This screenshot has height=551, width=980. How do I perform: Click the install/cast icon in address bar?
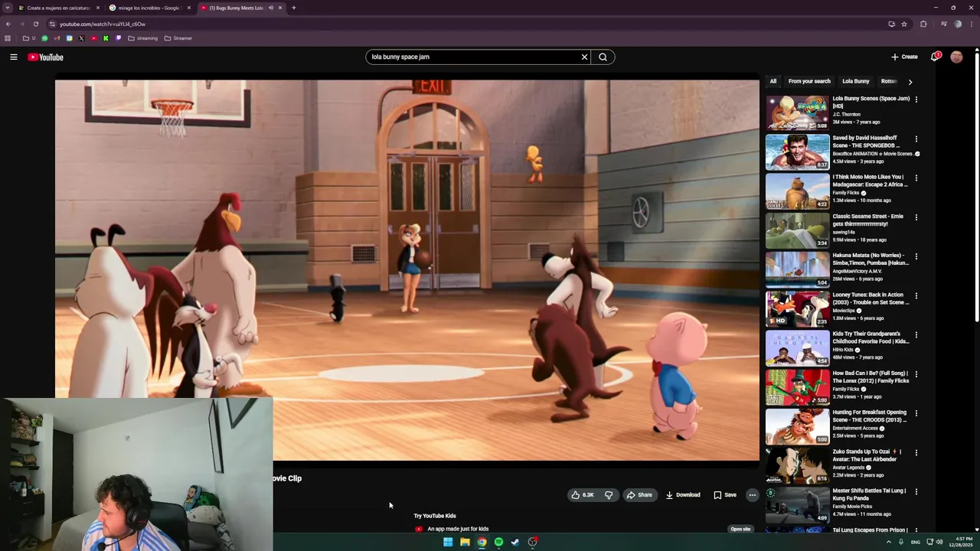pos(891,24)
